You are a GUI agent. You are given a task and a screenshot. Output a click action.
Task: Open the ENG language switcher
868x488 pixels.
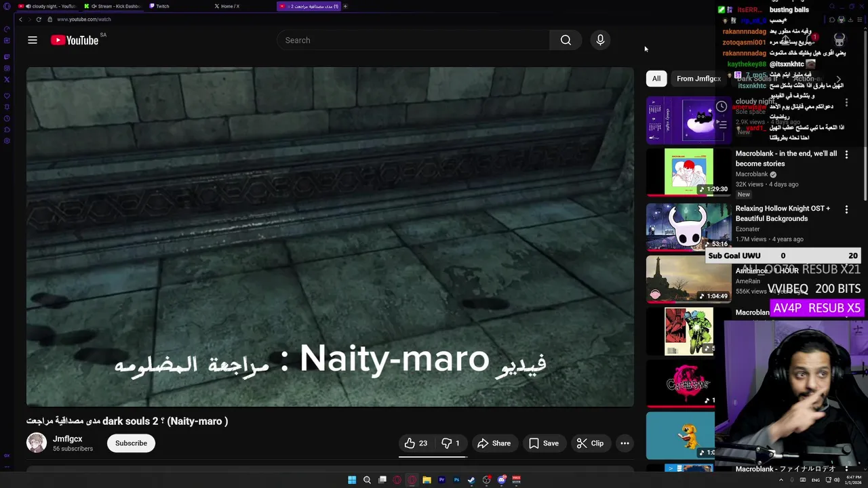click(816, 480)
